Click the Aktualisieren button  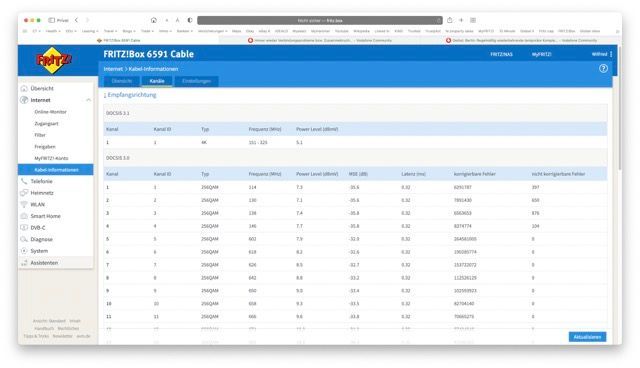587,337
